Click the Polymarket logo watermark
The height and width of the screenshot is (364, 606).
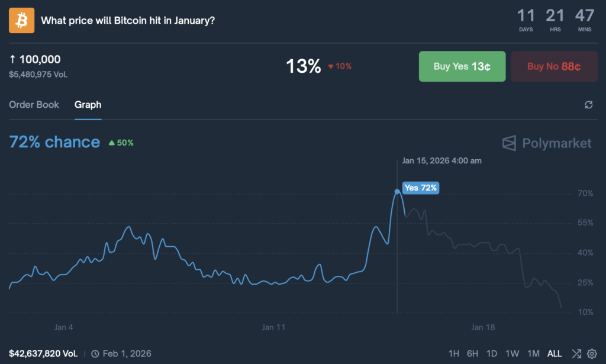pyautogui.click(x=547, y=143)
